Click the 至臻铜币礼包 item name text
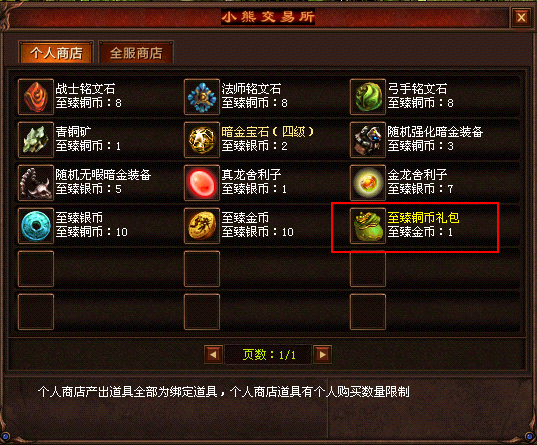This screenshot has width=537, height=445. [x=423, y=218]
